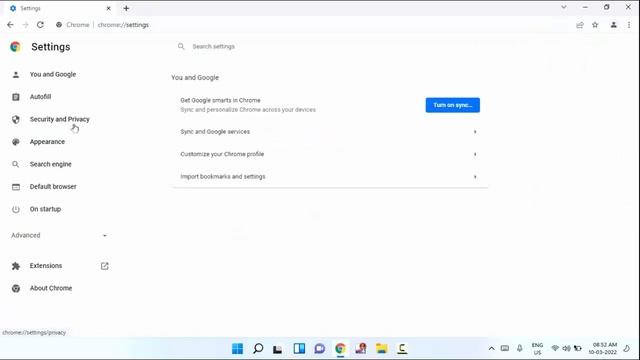
Task: Click the taskbar clock and date
Action: (x=602, y=349)
